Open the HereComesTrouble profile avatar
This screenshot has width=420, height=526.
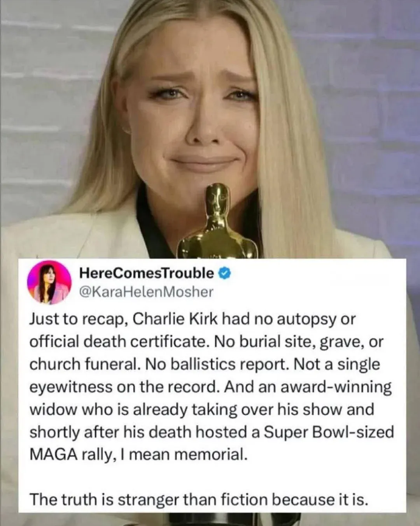[x=49, y=282]
